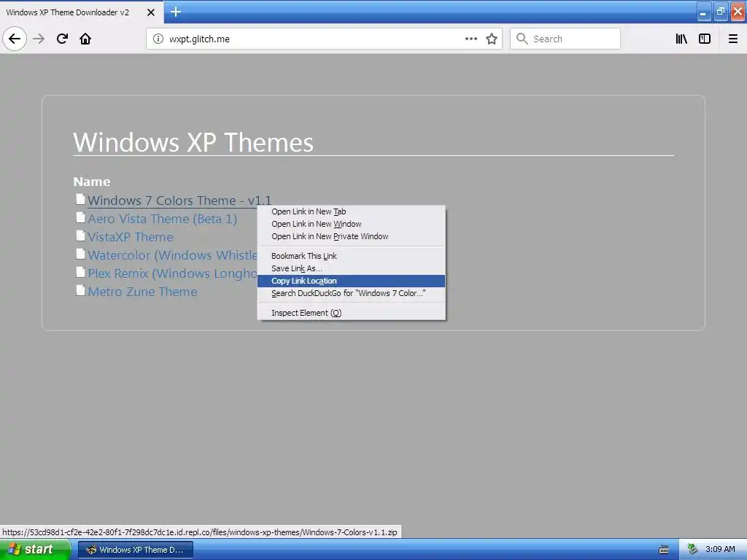Open the Aero Vista Theme (Beta 1) link
This screenshot has width=747, height=560.
click(162, 219)
